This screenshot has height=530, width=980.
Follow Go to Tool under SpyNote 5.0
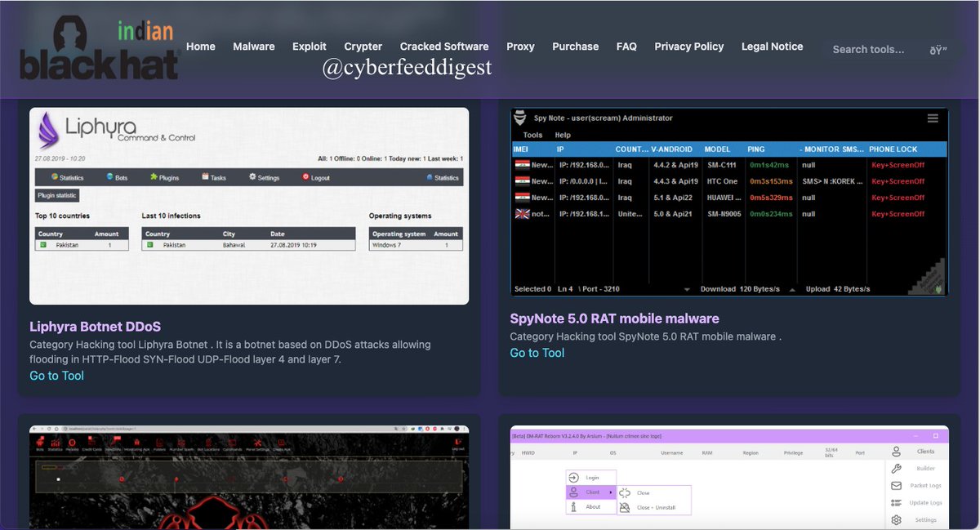pyautogui.click(x=537, y=353)
